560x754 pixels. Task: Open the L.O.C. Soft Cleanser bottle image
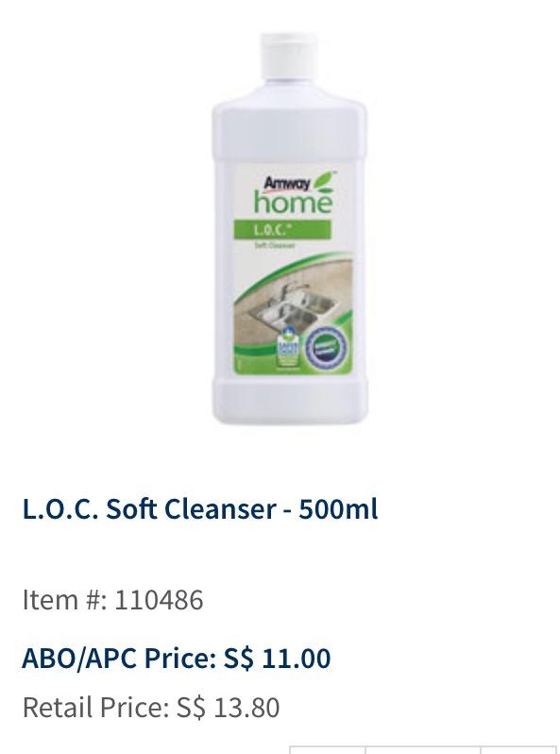point(290,229)
